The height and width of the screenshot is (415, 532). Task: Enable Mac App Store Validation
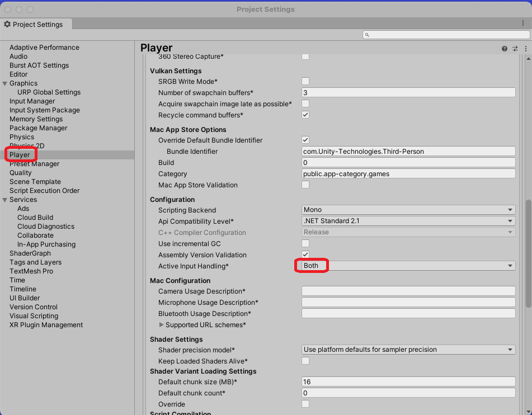tap(305, 185)
